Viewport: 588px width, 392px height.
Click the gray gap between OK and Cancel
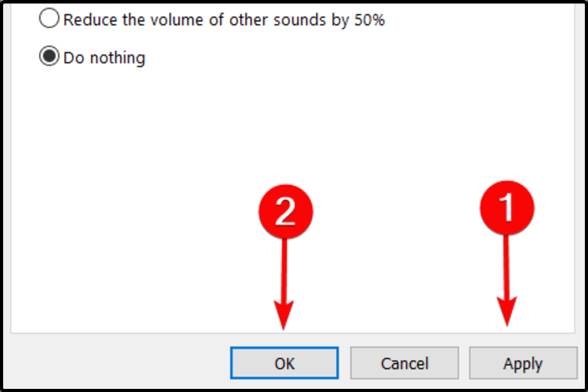tap(344, 364)
